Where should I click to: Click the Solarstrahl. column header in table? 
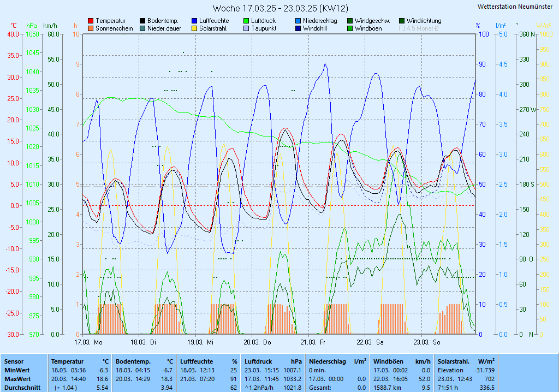454,361
